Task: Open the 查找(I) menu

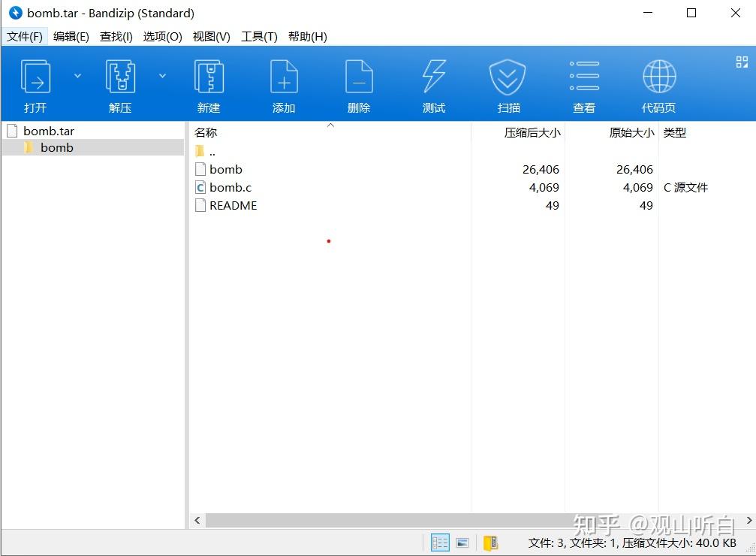Action: [116, 37]
